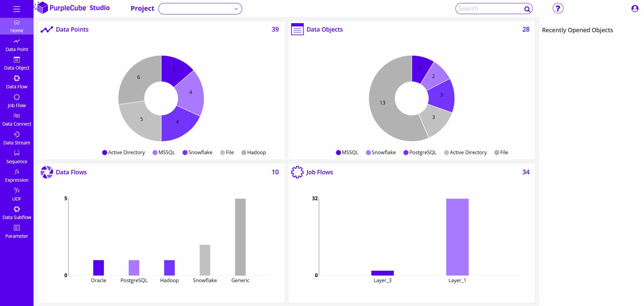Image resolution: width=644 pixels, height=306 pixels.
Task: Open the Data Flows card title
Action: coord(71,172)
